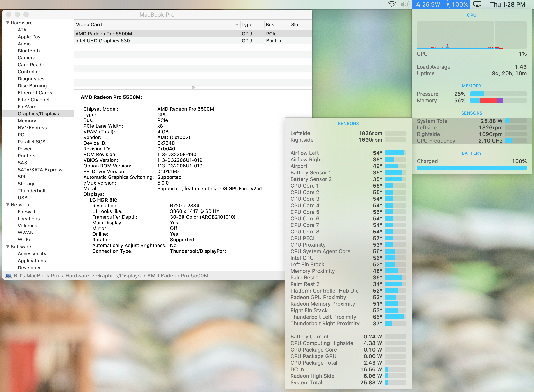Click the menu bar clock Thu 1:28 PM

pyautogui.click(x=507, y=4)
